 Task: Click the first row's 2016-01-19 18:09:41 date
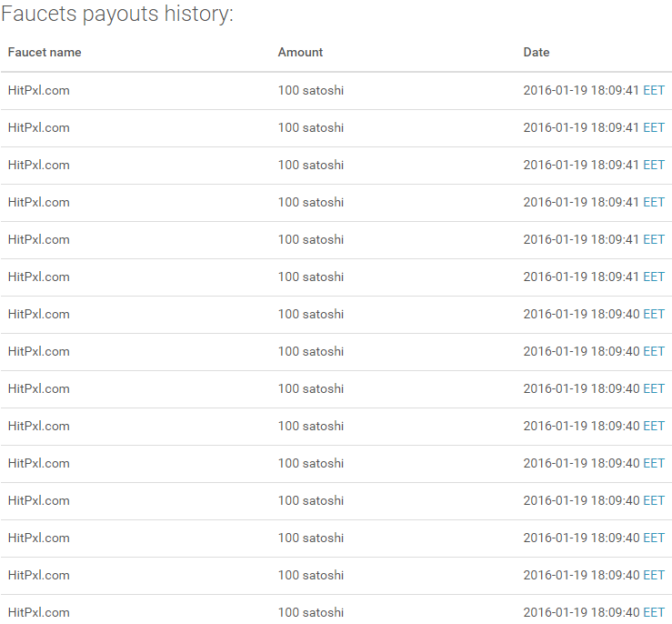point(581,90)
